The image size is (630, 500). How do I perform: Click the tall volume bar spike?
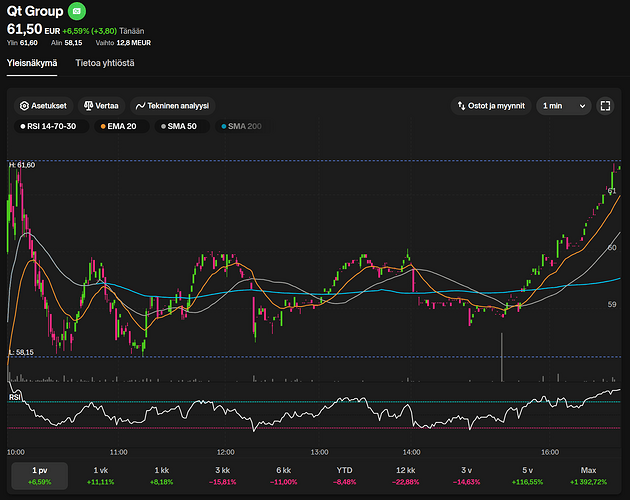501,357
